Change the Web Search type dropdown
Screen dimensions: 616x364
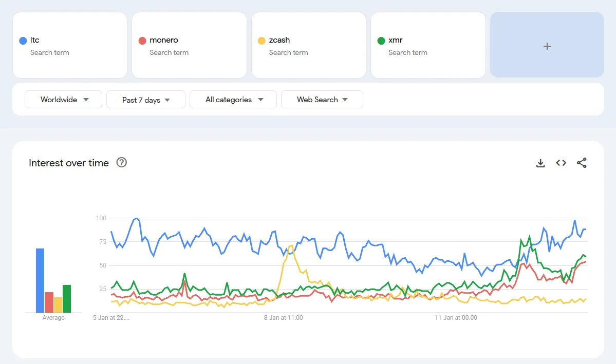pos(322,100)
